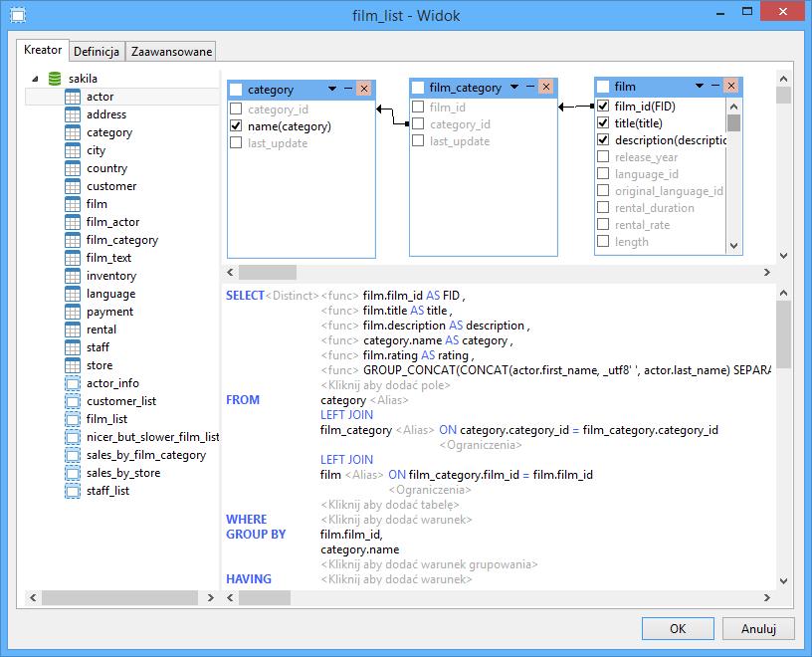Click the customer table icon
This screenshot has width=812, height=657.
(73, 186)
